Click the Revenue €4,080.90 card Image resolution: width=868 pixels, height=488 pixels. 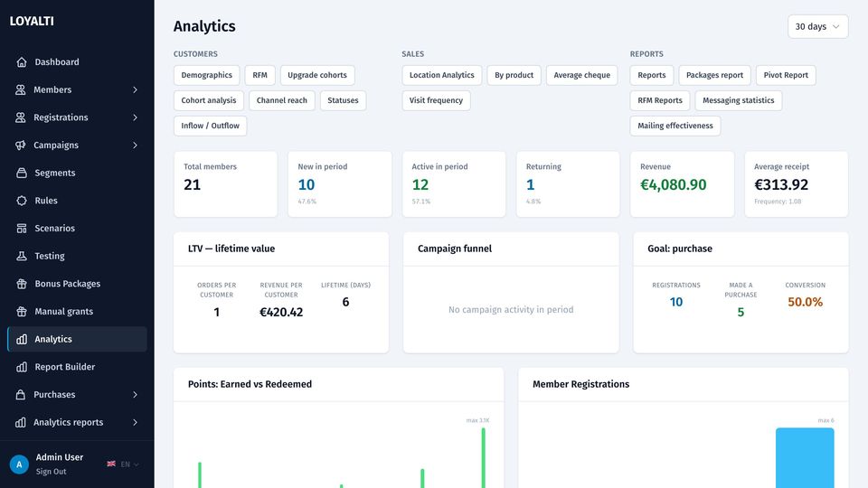(x=682, y=184)
